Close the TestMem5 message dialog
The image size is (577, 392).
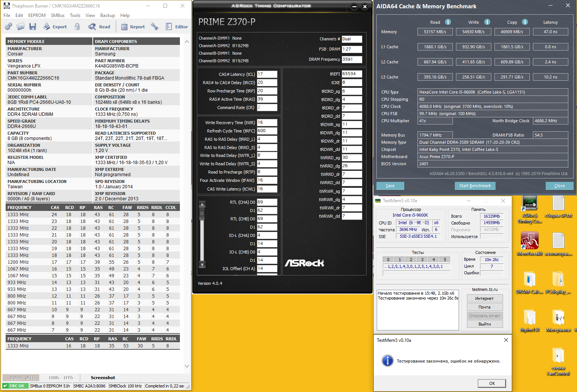(x=506, y=340)
